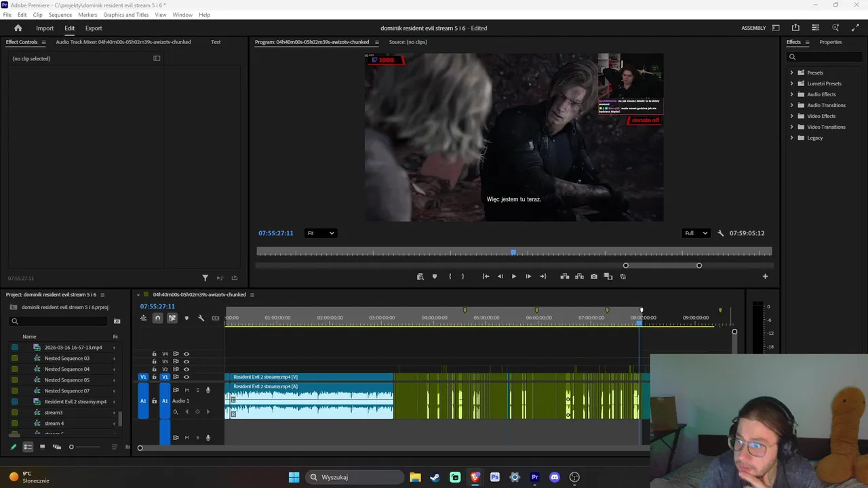
Task: Click Mark Out bracket button
Action: [x=463, y=277]
